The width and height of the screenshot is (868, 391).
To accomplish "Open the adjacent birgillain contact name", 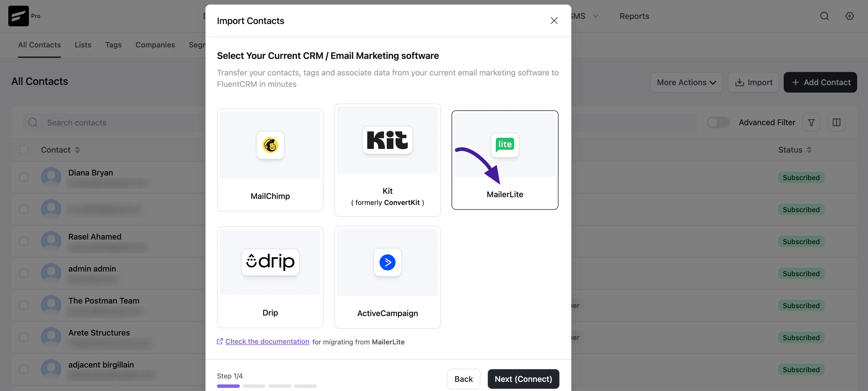I will pos(101,365).
